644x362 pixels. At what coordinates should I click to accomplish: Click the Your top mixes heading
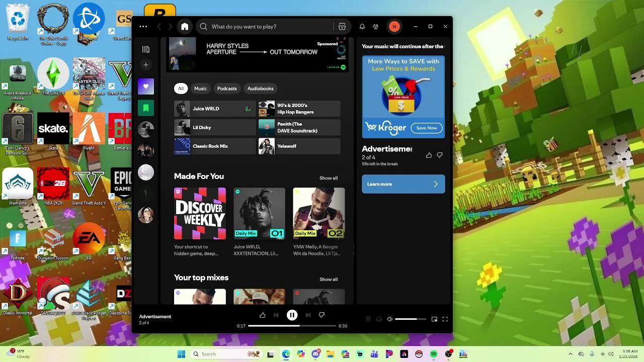201,278
